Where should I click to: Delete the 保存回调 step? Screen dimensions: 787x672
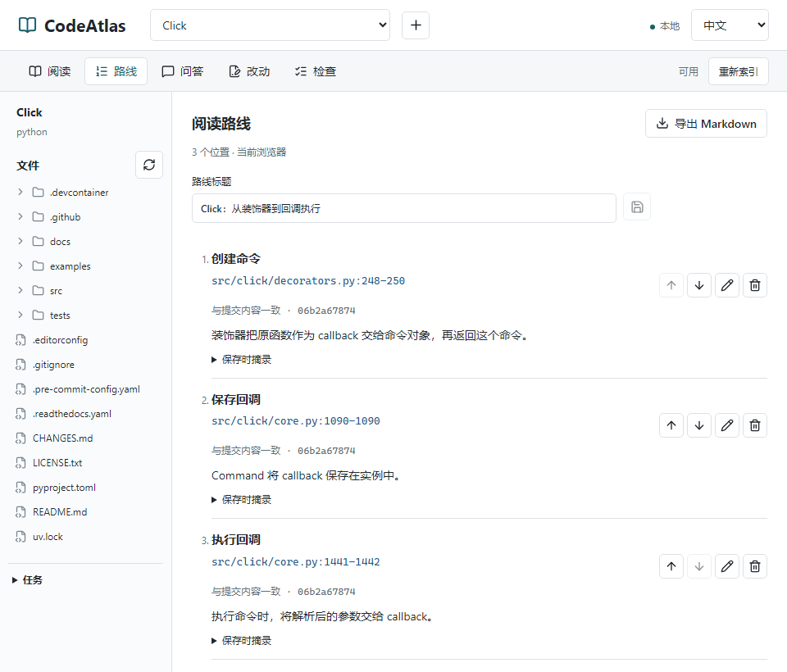point(755,425)
